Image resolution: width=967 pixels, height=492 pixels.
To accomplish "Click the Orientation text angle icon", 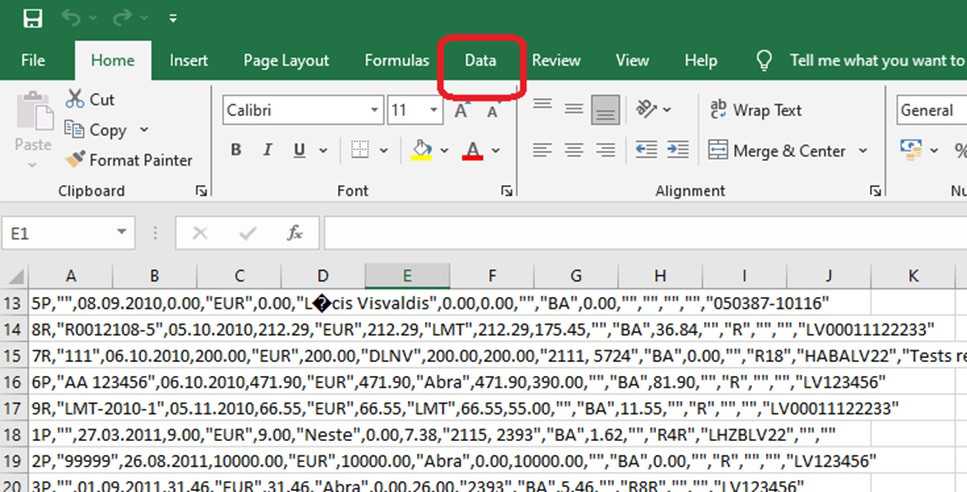I will 646,109.
